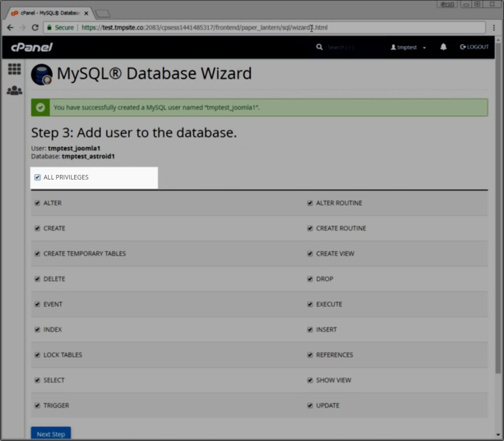504x441 pixels.
Task: Toggle the INSERT privilege checkbox
Action: point(310,330)
